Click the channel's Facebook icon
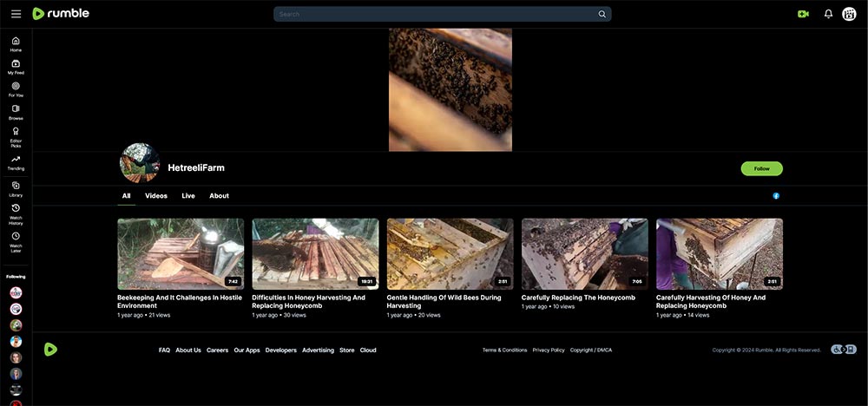The height and width of the screenshot is (406, 868). [776, 196]
